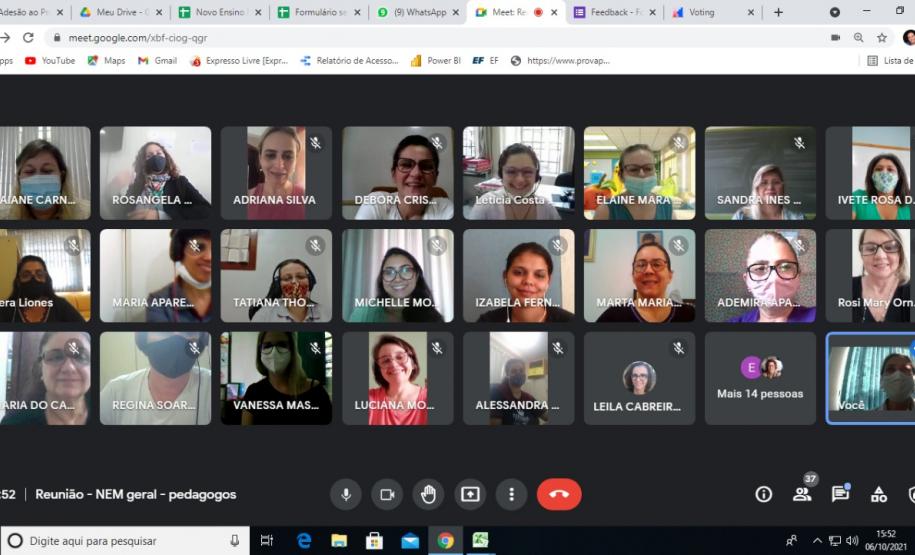Switch to the WhatsApp browser tab
This screenshot has width=915, height=555.
[x=419, y=12]
